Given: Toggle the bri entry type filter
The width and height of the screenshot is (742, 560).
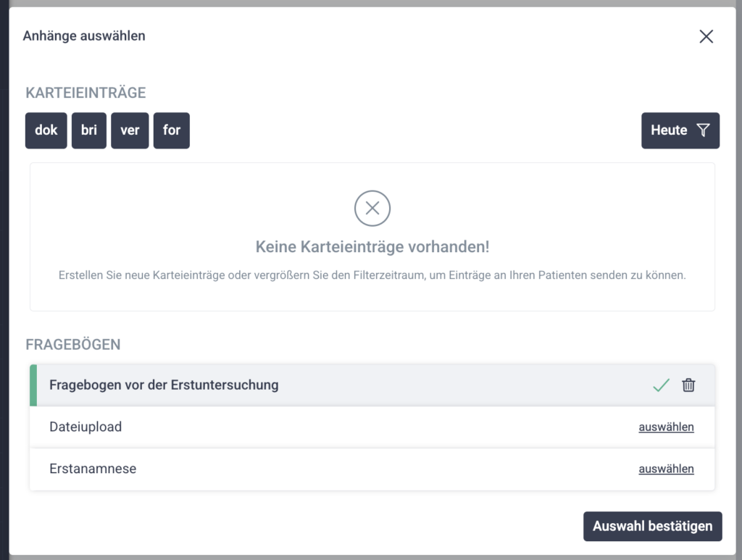Looking at the screenshot, I should [89, 130].
